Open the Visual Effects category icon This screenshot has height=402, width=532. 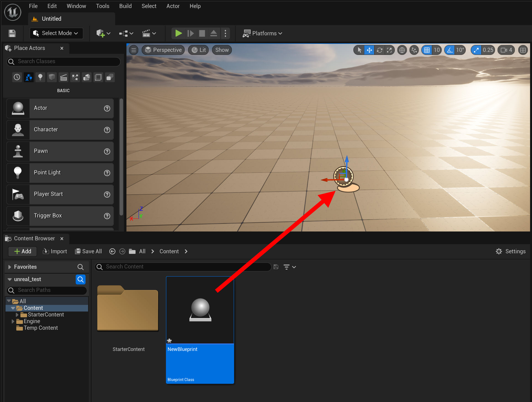tap(75, 77)
